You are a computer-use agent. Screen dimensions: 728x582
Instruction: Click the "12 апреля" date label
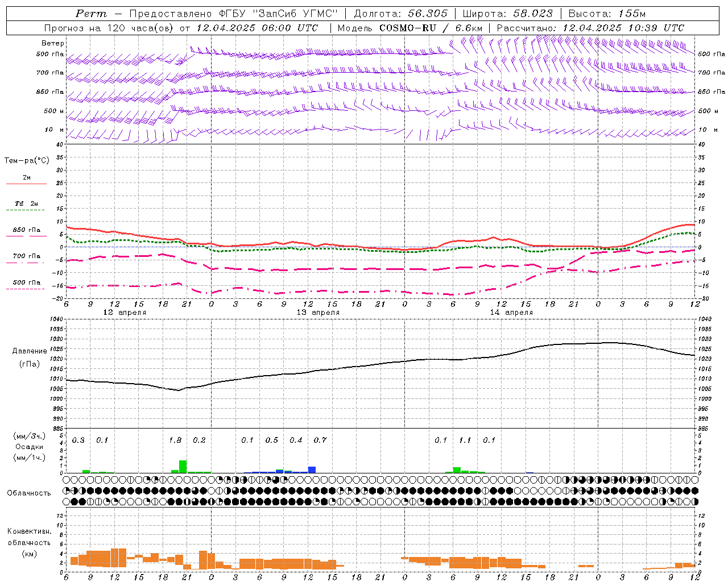tap(125, 313)
